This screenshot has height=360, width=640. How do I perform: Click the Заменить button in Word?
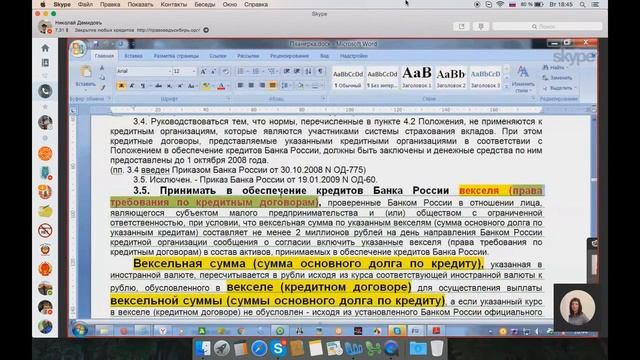click(557, 78)
